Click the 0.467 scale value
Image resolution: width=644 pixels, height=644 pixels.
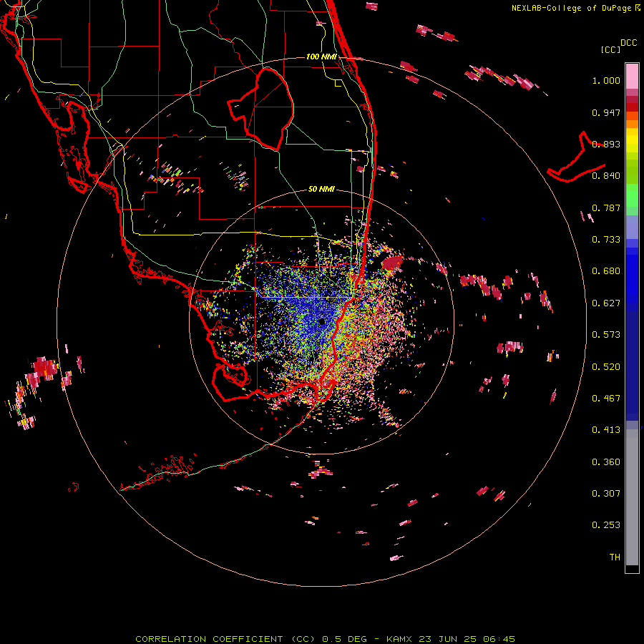[606, 399]
